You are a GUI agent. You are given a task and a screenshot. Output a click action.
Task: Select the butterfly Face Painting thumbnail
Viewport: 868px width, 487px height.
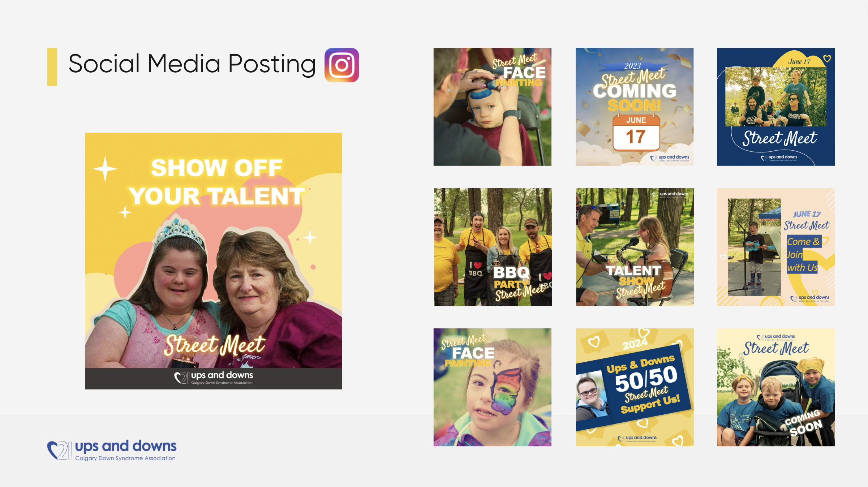tap(493, 387)
